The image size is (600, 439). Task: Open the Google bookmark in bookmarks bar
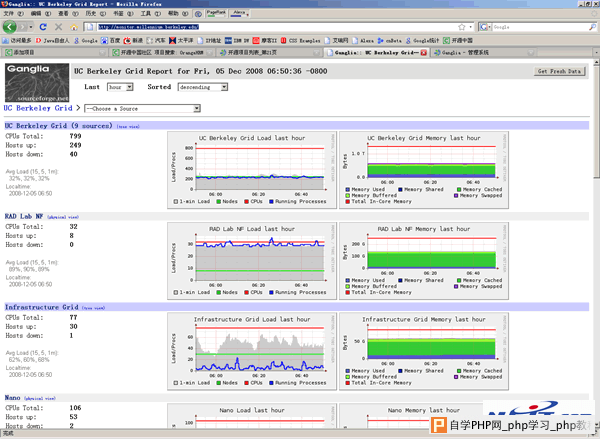point(86,40)
